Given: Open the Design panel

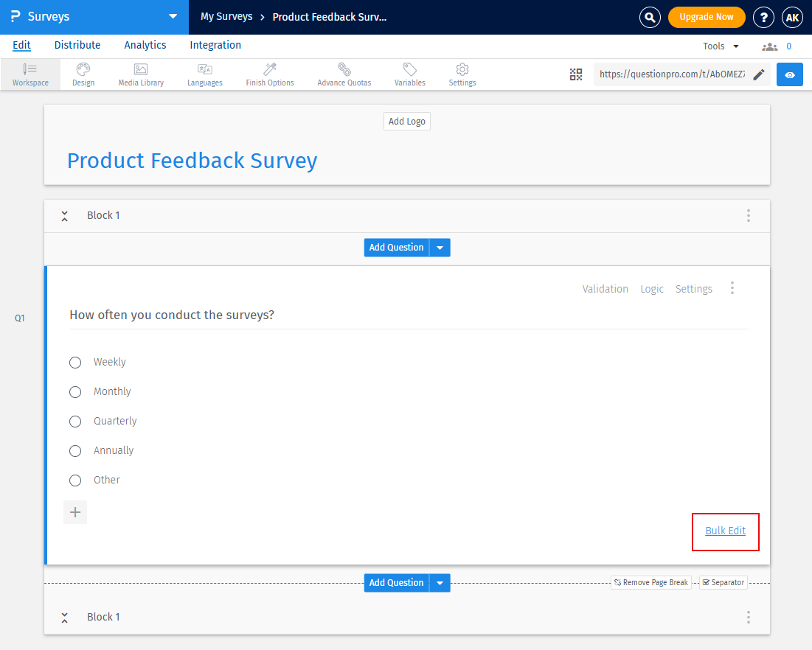Looking at the screenshot, I should [83, 74].
